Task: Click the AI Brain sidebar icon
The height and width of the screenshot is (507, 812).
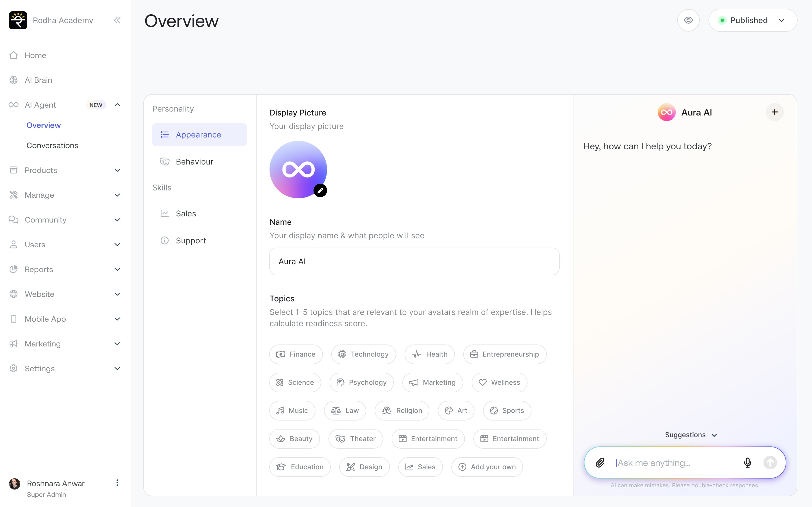Action: [x=14, y=80]
